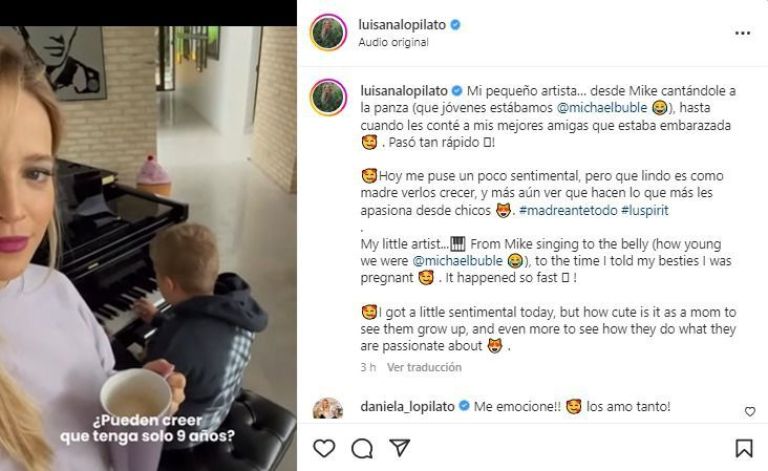
Task: Like the post with the heart icon
Action: [x=324, y=448]
